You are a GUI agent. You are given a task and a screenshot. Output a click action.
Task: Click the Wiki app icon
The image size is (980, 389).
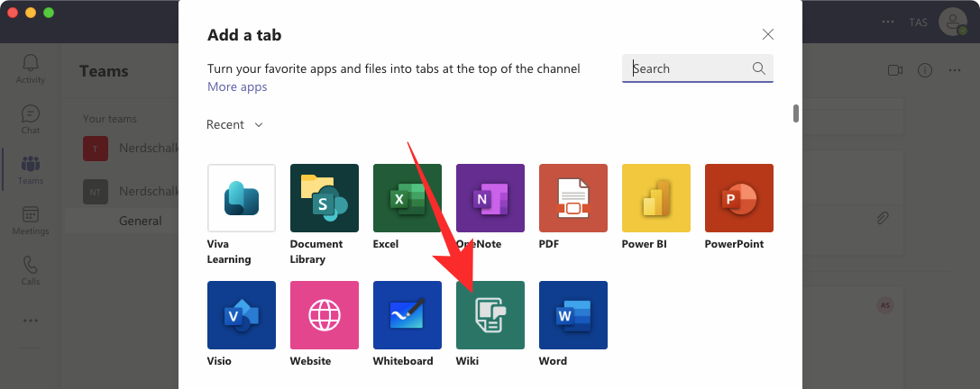490,315
